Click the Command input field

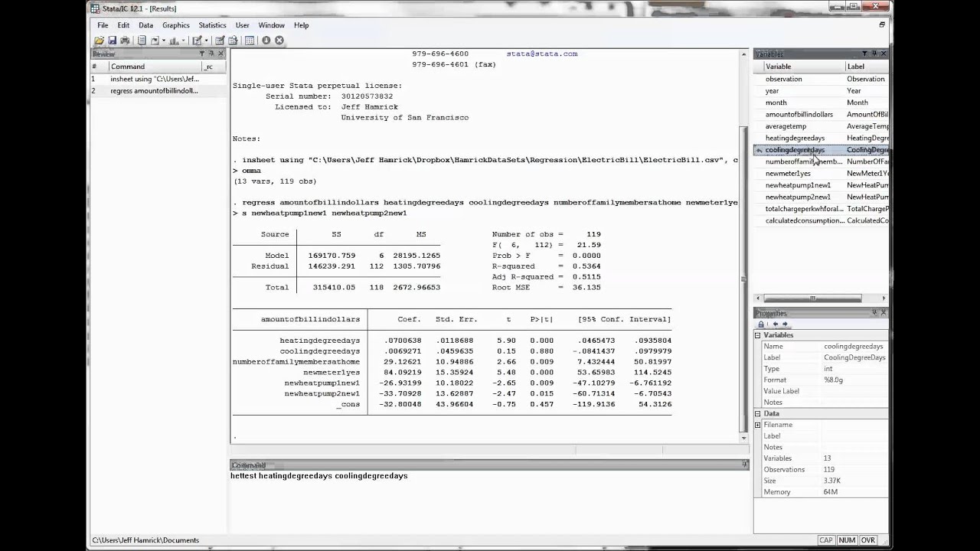(488, 501)
